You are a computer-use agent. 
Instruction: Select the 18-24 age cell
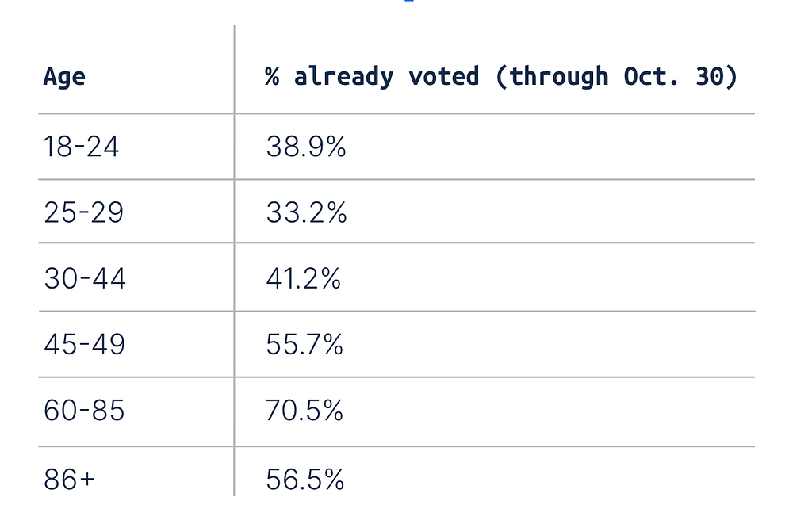coord(82,146)
